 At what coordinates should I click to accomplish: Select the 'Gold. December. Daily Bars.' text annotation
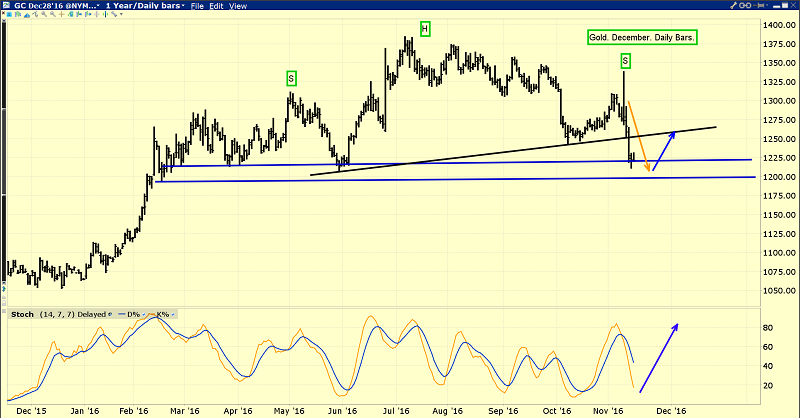pyautogui.click(x=640, y=37)
